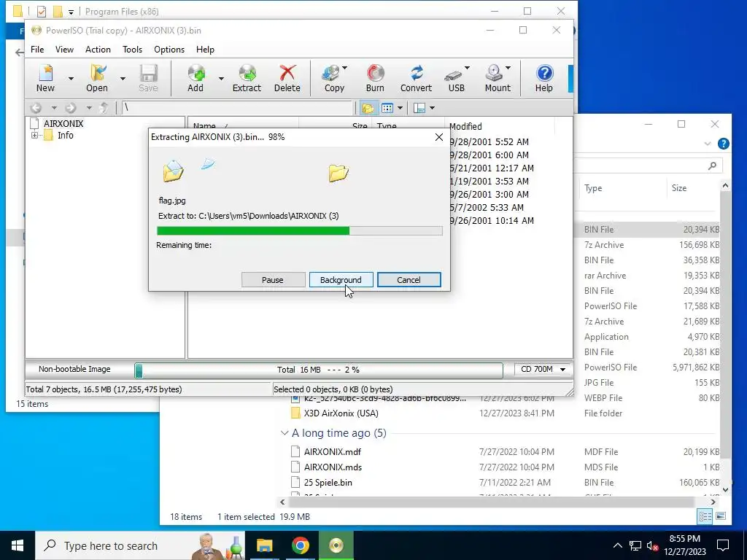Click the Explorer help question icon

pyautogui.click(x=723, y=144)
